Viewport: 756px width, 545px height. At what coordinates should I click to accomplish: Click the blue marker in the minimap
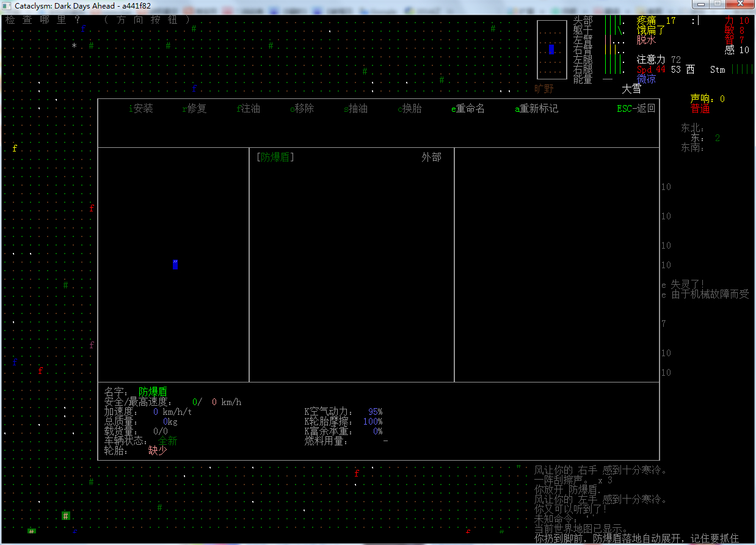552,49
